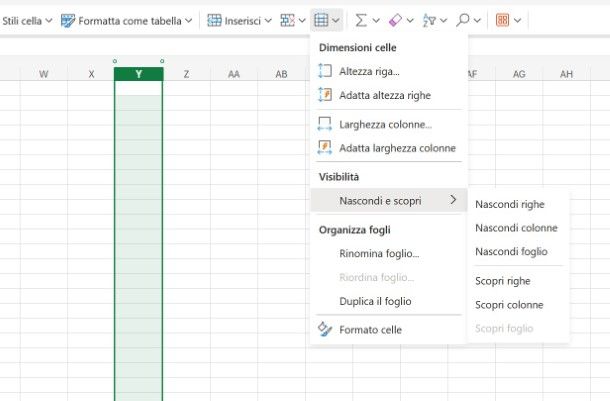Viewport: 610px width, 401px height.
Task: Click the Inserisci cells icon
Action: 214,20
